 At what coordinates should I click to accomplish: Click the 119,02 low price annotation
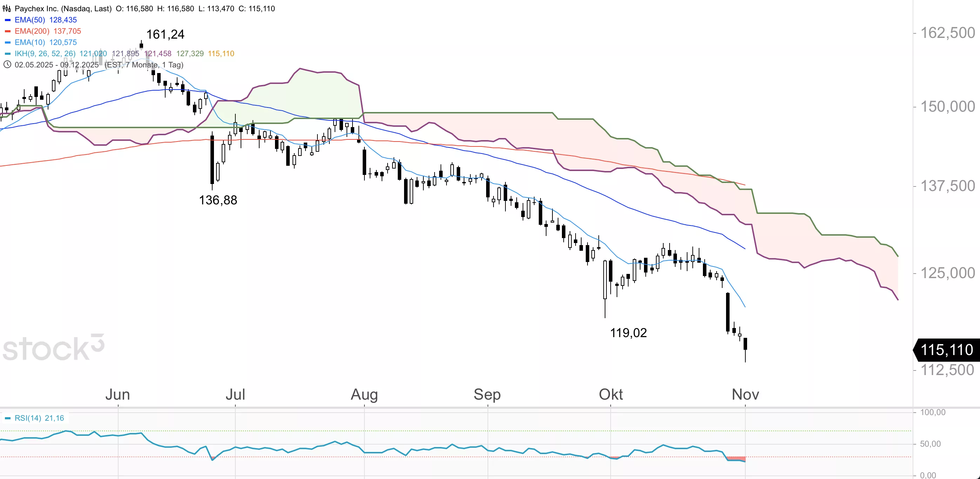click(628, 333)
